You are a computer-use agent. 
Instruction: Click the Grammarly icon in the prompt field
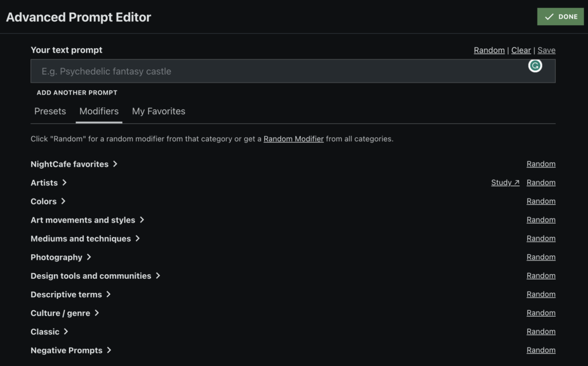535,66
